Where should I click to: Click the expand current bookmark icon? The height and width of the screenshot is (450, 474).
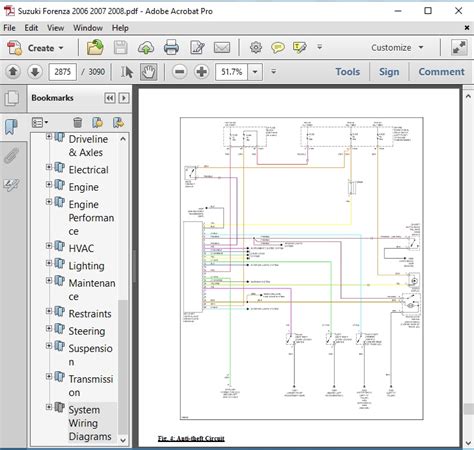pos(118,123)
